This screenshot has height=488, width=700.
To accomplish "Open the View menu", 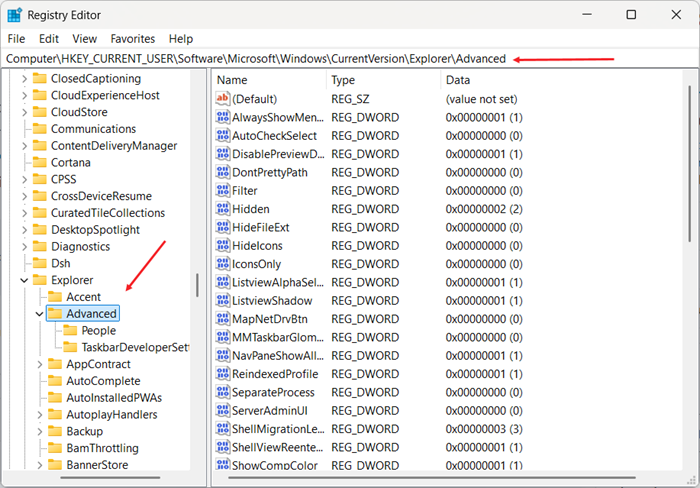I will click(x=84, y=39).
